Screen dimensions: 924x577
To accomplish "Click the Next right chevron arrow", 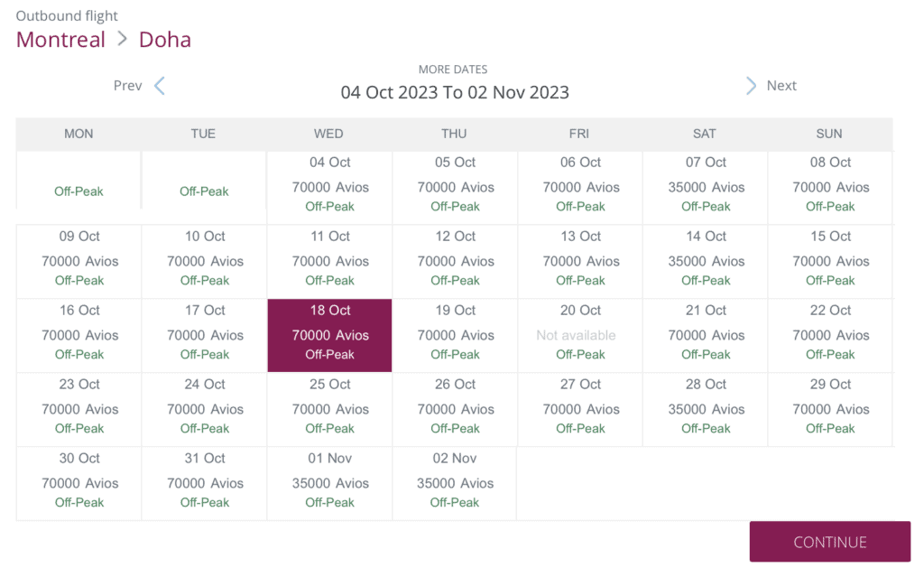I will [x=751, y=86].
